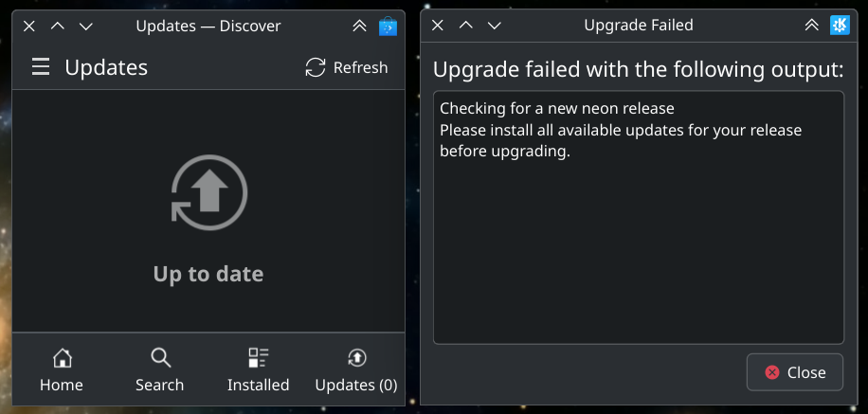
Task: Open the hamburger menu in Discover
Action: point(40,67)
